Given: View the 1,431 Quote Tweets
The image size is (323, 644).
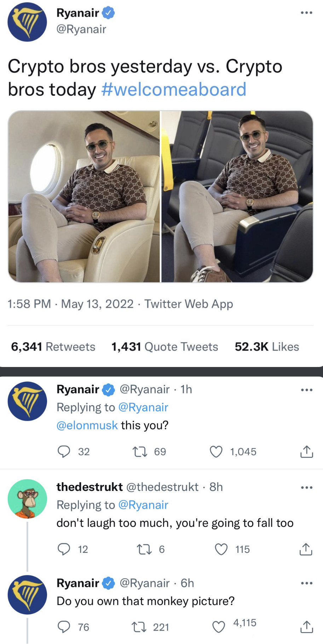Looking at the screenshot, I should click(165, 346).
